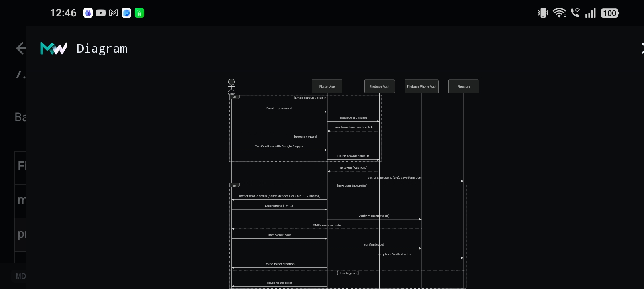Image resolution: width=644 pixels, height=289 pixels.
Task: Tap the Wi-Fi status icon
Action: 559,13
